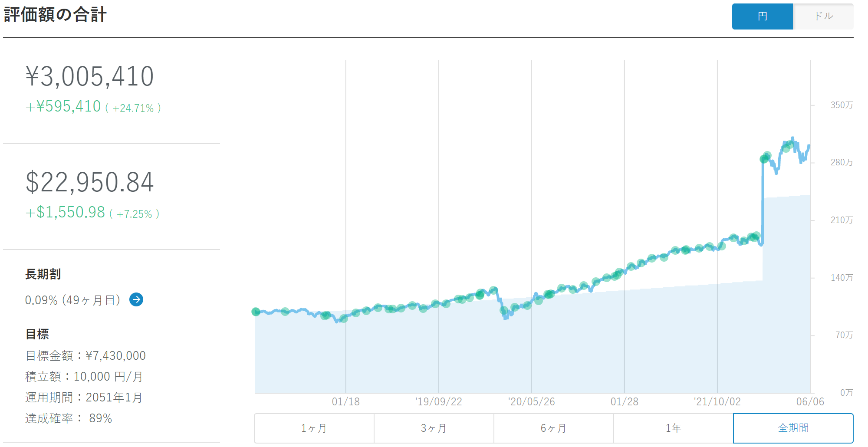
Task: Click the '20/05/26 date axis label
Action: pyautogui.click(x=531, y=401)
